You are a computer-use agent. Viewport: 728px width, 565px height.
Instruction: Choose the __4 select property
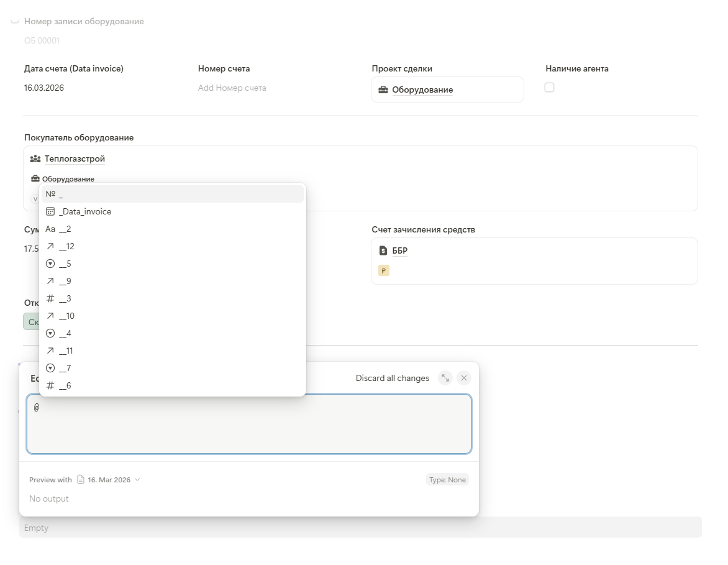click(x=173, y=334)
